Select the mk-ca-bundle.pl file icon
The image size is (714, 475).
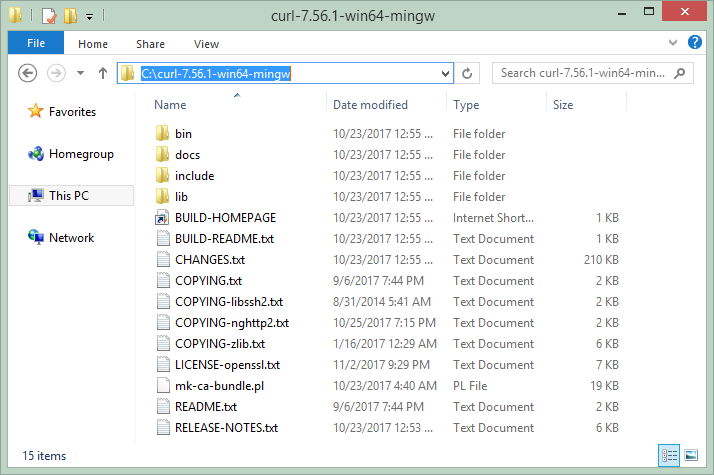coord(163,385)
